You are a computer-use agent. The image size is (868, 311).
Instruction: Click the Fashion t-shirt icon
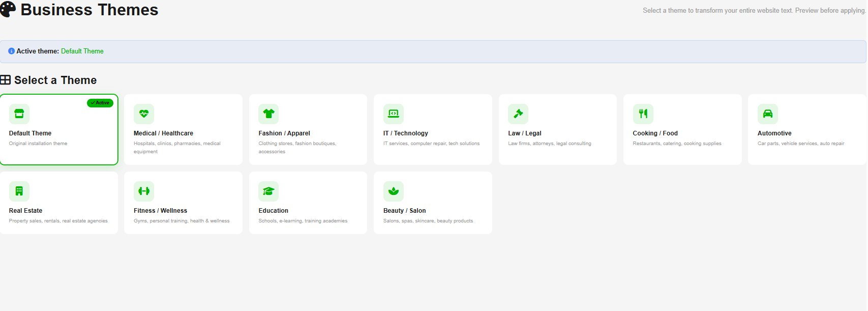click(268, 114)
